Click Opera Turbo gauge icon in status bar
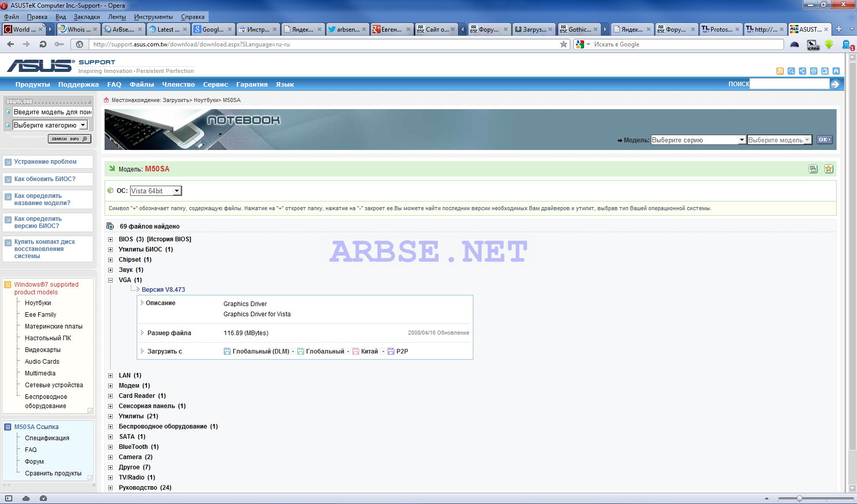This screenshot has width=857, height=504. tap(43, 498)
